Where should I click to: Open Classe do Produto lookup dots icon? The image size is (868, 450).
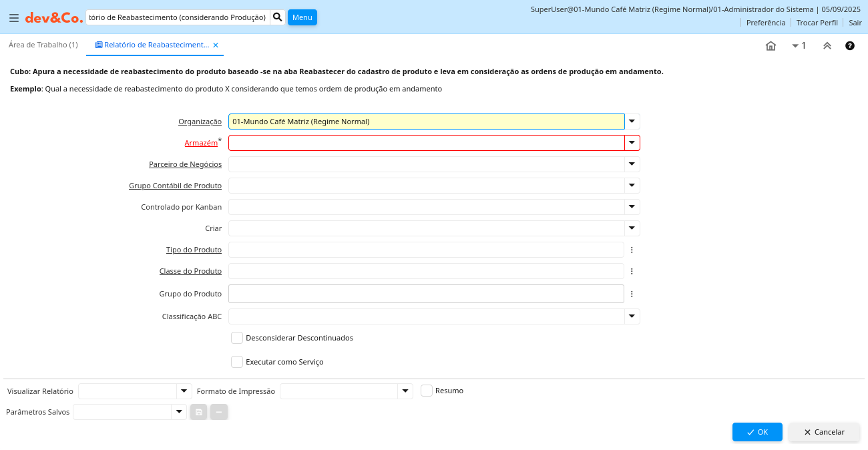point(632,271)
